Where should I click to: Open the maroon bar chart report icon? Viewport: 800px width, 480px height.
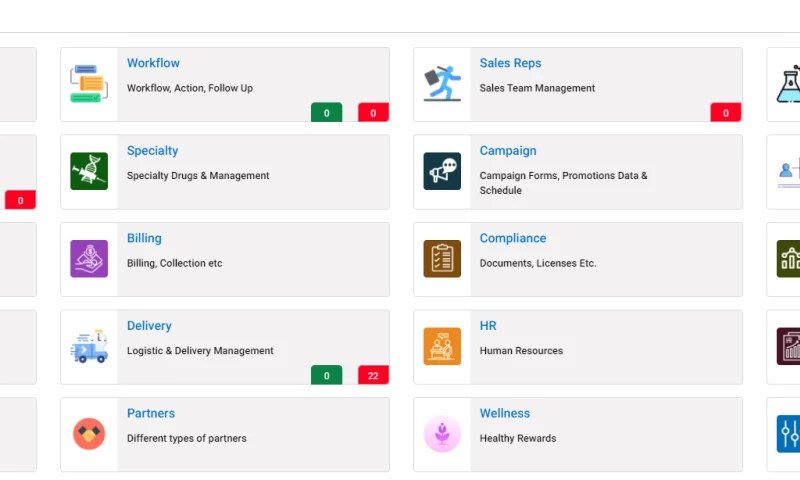(x=789, y=346)
